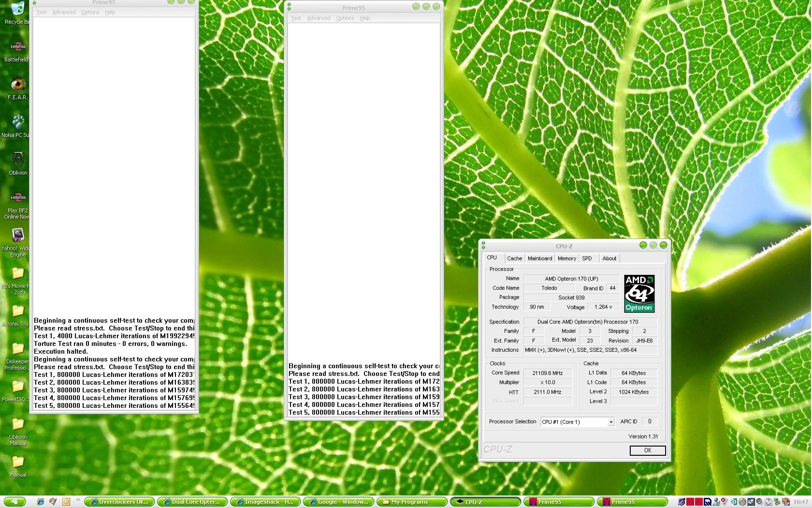Switch to ImageShack taskbar window

[x=265, y=502]
